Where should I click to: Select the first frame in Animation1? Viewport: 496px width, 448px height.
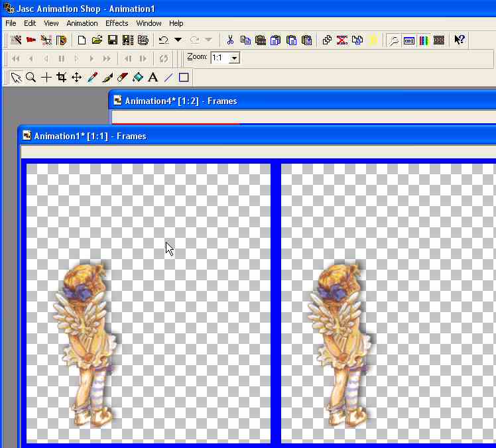tap(149, 304)
